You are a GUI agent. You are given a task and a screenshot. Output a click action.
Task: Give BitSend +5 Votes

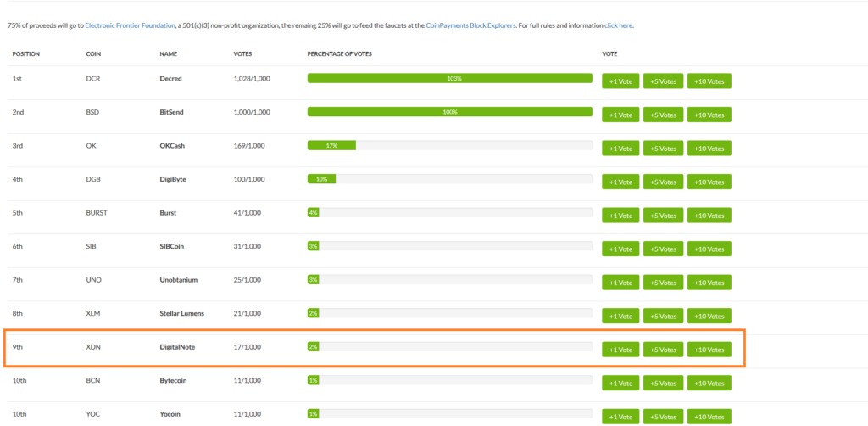[663, 115]
